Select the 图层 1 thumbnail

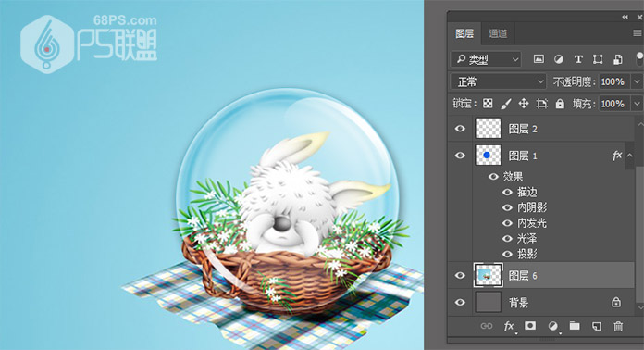coord(489,156)
